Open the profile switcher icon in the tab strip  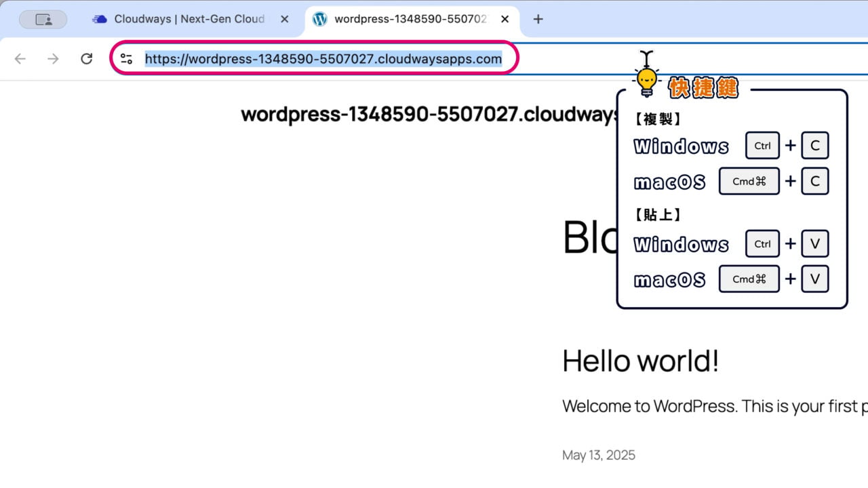click(x=43, y=18)
